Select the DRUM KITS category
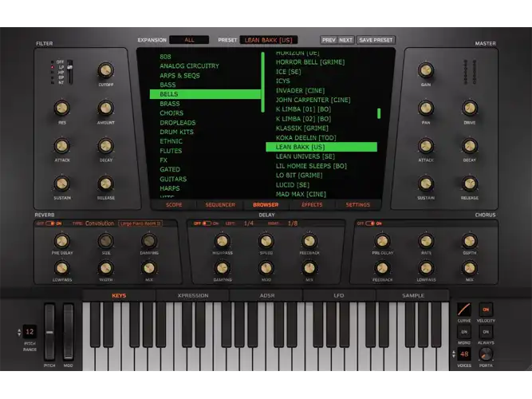The image size is (532, 399). [x=205, y=132]
